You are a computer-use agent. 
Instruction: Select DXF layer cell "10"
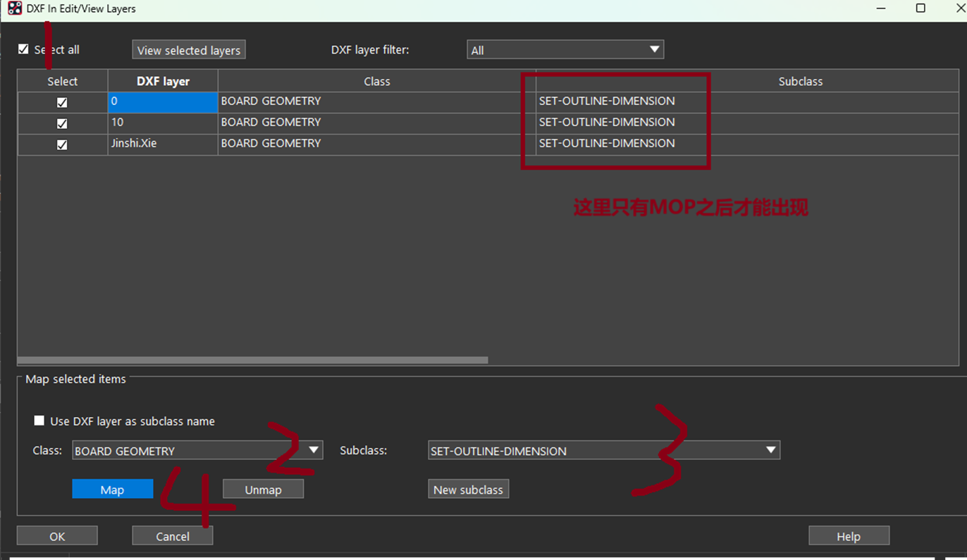point(163,123)
